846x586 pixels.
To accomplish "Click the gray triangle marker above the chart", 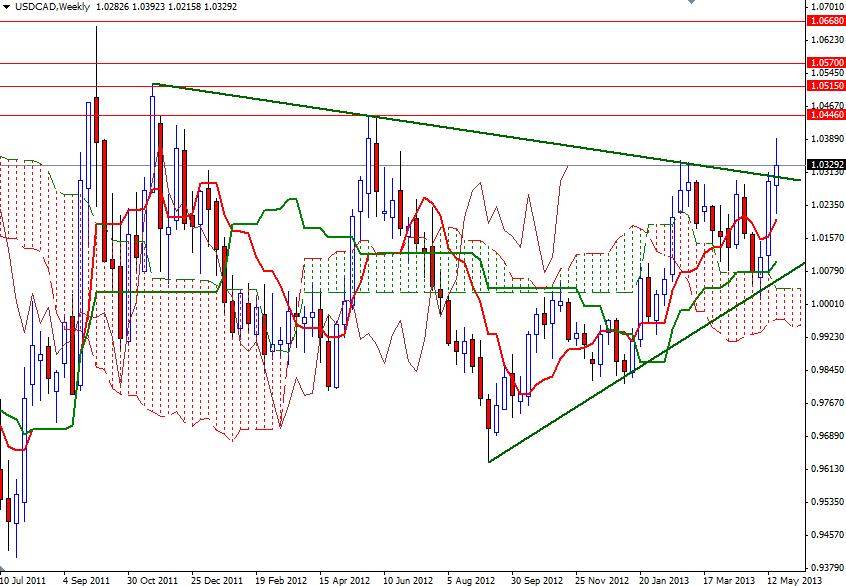I will 690,4.
